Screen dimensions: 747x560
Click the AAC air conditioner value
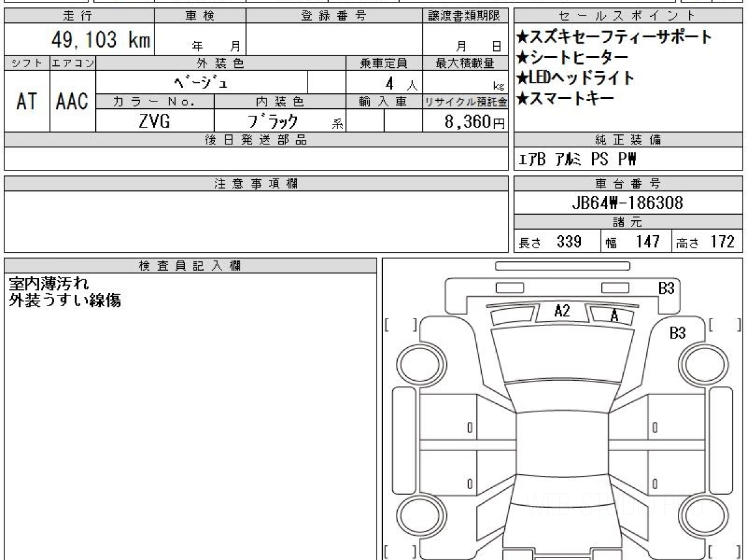[72, 101]
